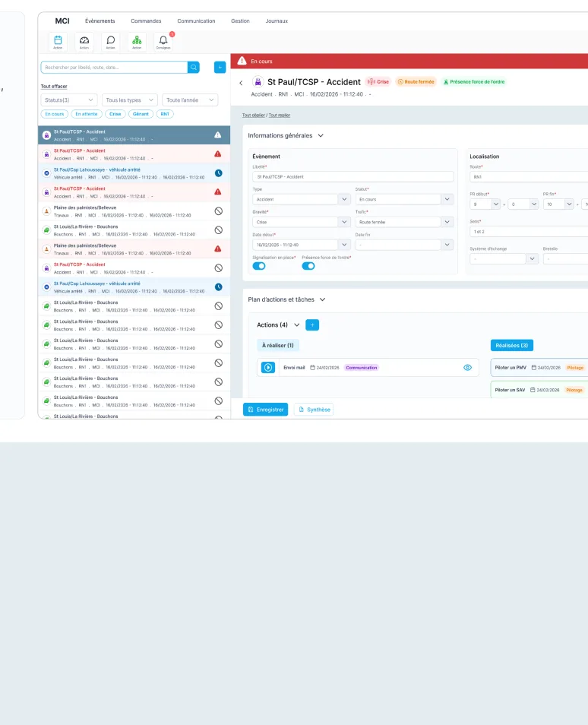
Task: Collapse the Informations générales section
Action: (x=321, y=135)
